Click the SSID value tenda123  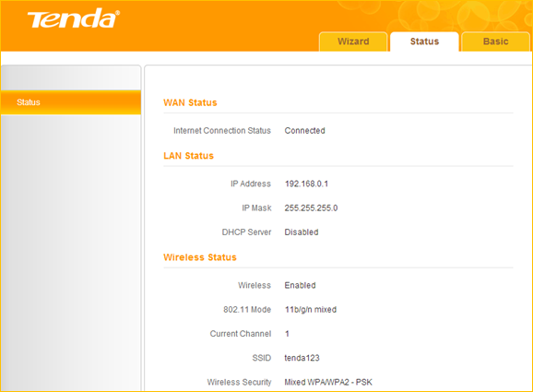coord(302,358)
